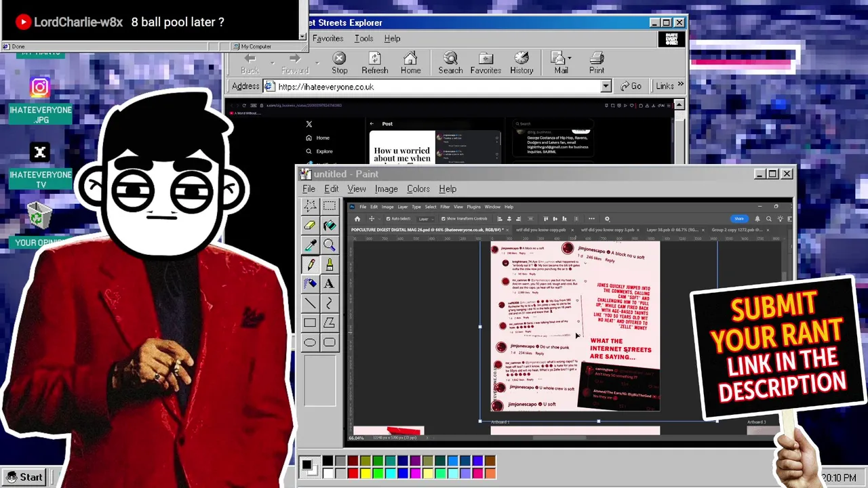Screen dimensions: 868x488
Task: Click the Go button beside address bar
Action: pyautogui.click(x=631, y=86)
